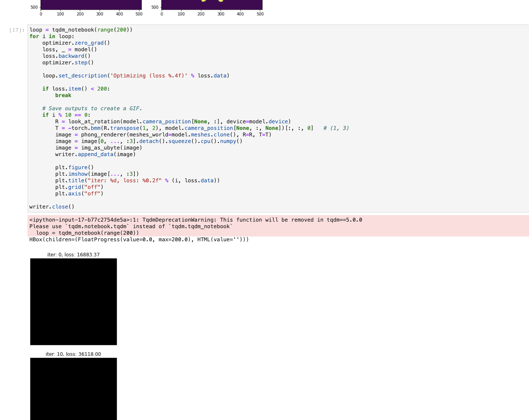Click the cell execution label [17]

point(16,29)
